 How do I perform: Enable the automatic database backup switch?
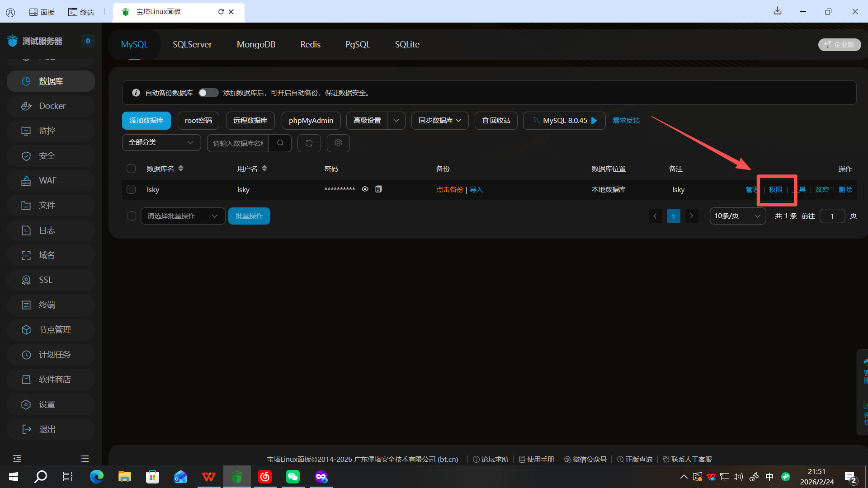pyautogui.click(x=208, y=93)
